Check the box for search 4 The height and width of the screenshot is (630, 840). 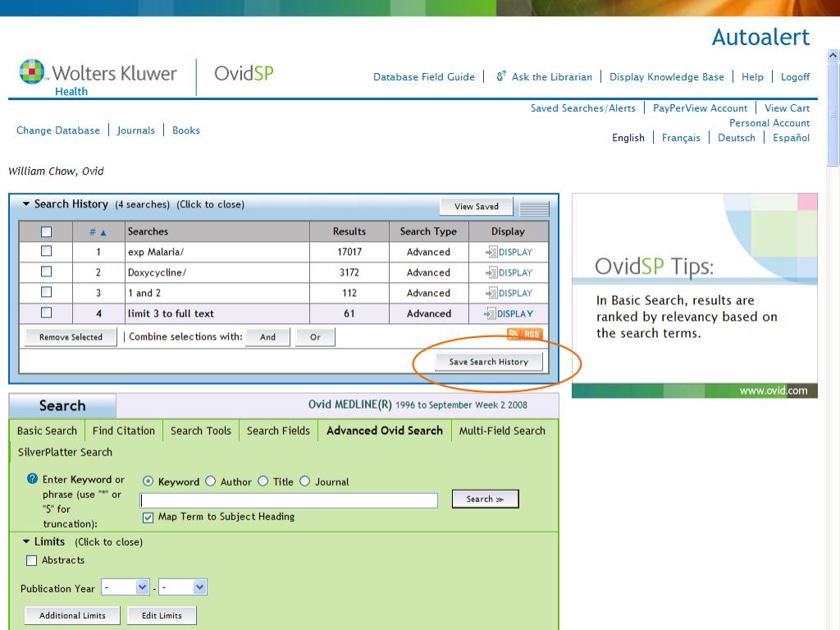click(x=47, y=313)
